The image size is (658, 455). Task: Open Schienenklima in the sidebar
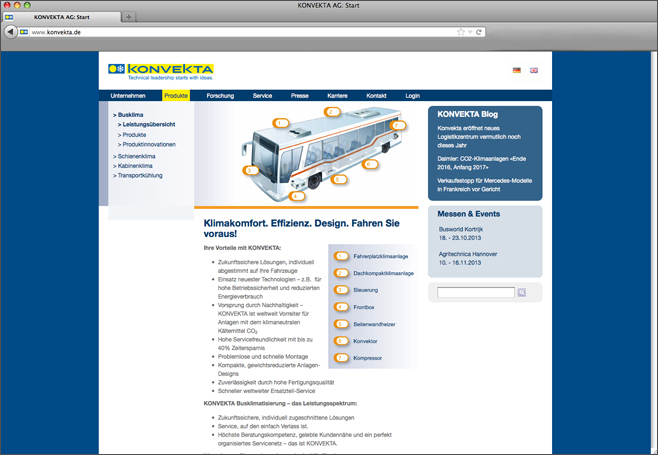pos(134,156)
